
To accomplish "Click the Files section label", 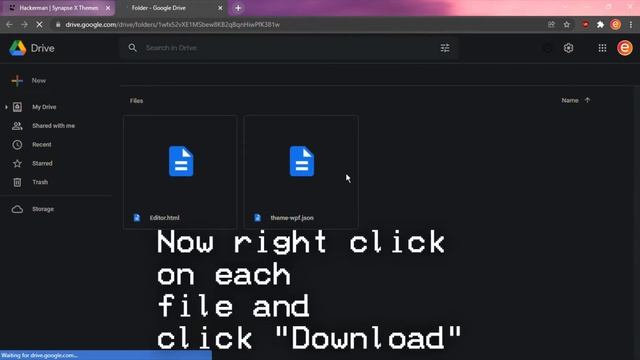I will pyautogui.click(x=136, y=101).
